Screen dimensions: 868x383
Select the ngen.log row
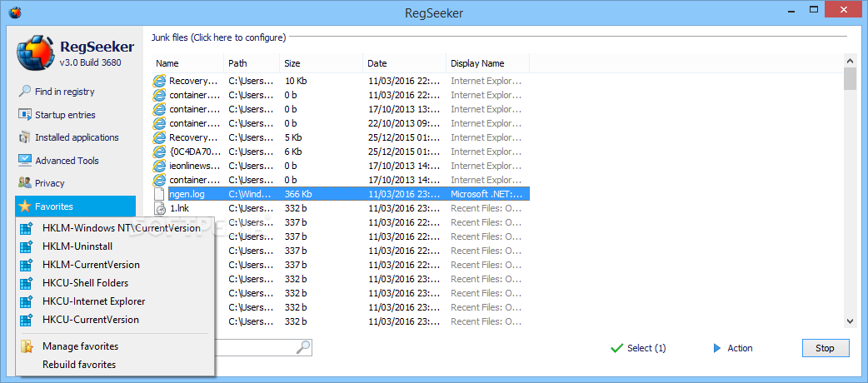click(341, 194)
